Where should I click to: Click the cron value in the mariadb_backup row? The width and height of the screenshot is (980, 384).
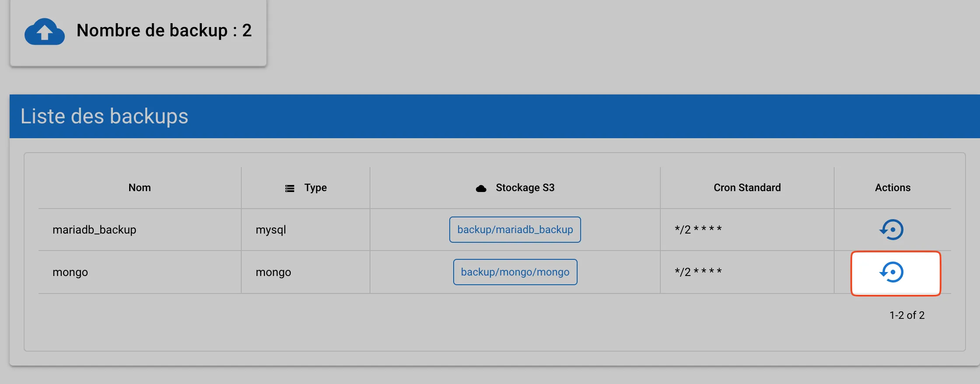[698, 229]
